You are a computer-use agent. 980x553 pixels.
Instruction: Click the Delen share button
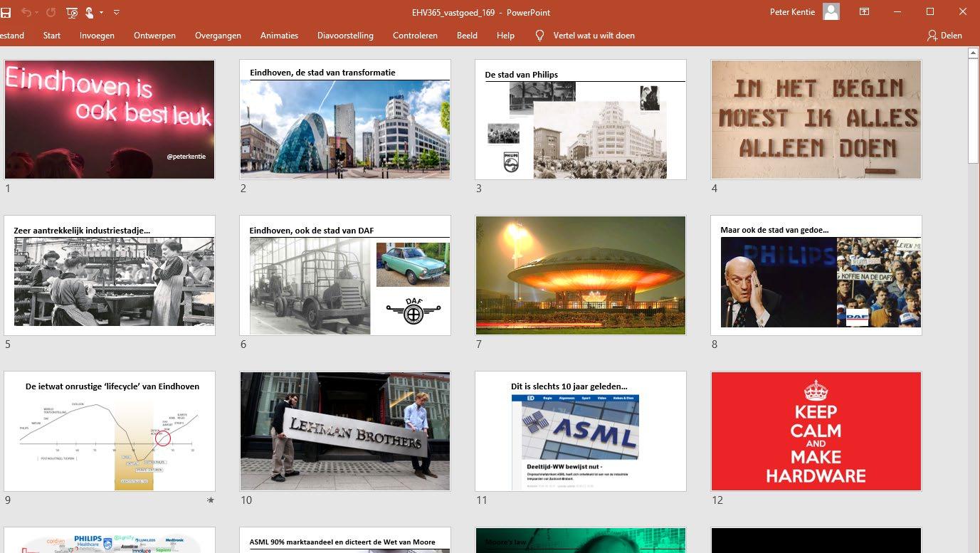pos(944,36)
